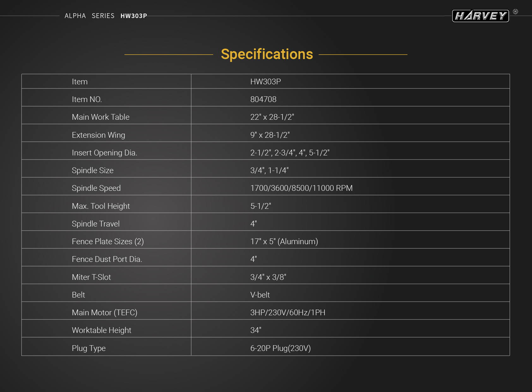Screen dimensions: 532x392
Task: Click the 'Extension Wing' label
Action: [98, 135]
